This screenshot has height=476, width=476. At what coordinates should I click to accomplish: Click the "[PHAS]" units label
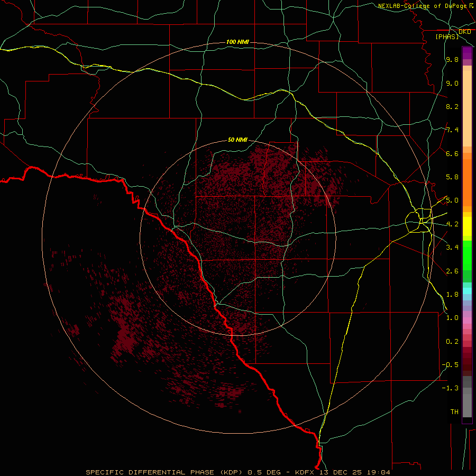(x=447, y=37)
